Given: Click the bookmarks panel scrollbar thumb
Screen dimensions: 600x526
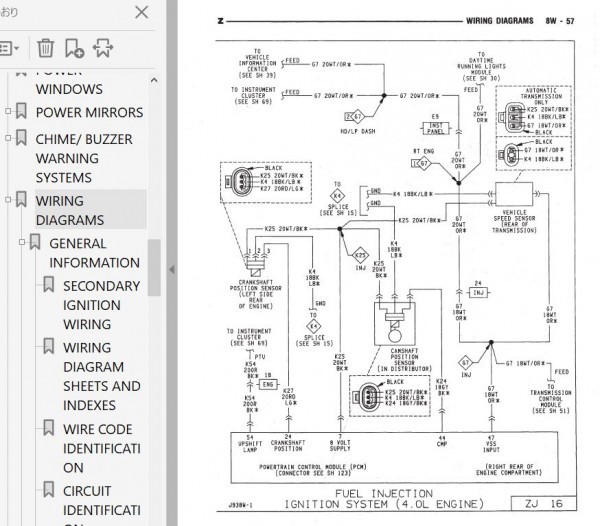Looking at the screenshot, I should click(x=154, y=267).
